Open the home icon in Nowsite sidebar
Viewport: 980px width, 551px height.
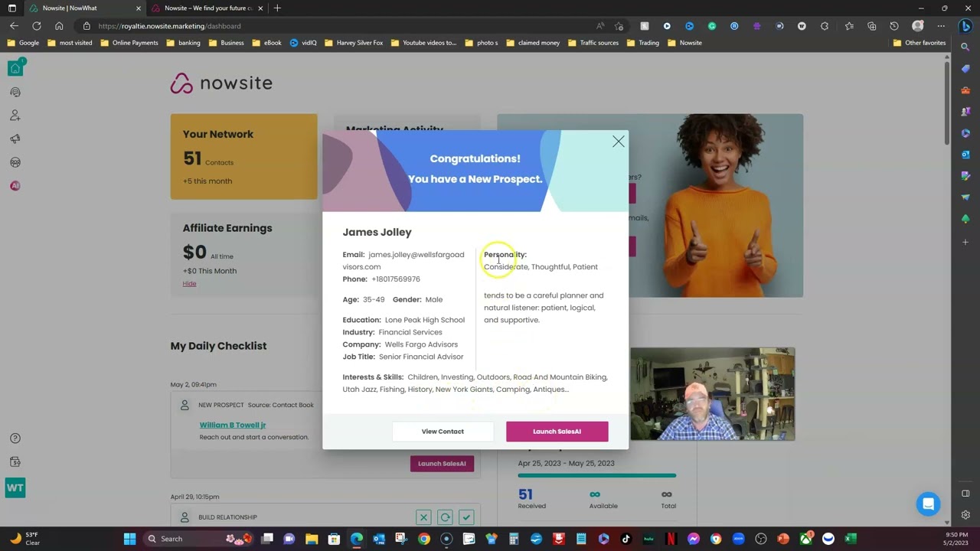(x=15, y=69)
